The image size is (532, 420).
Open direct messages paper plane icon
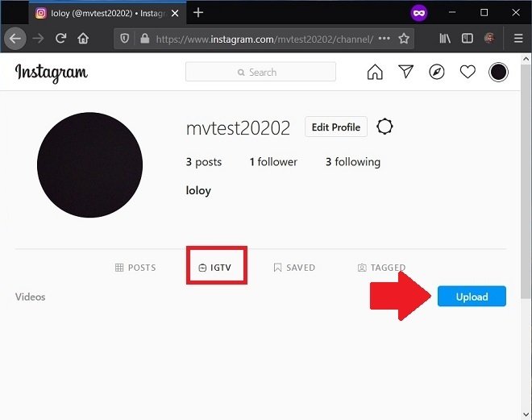[405, 72]
